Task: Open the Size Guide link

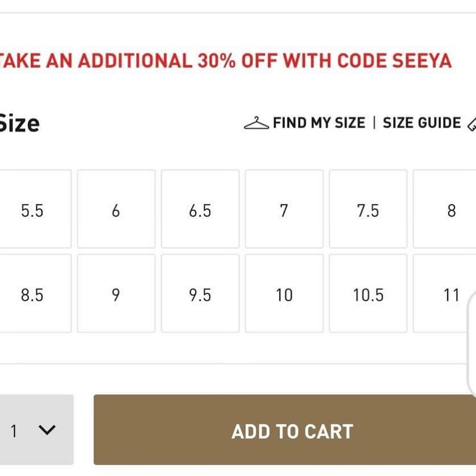Action: 422,123
